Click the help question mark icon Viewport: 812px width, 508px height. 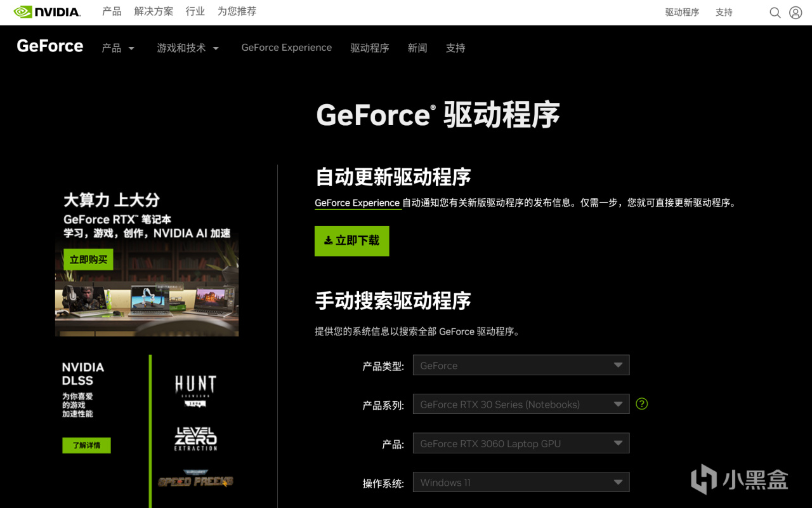pos(642,403)
